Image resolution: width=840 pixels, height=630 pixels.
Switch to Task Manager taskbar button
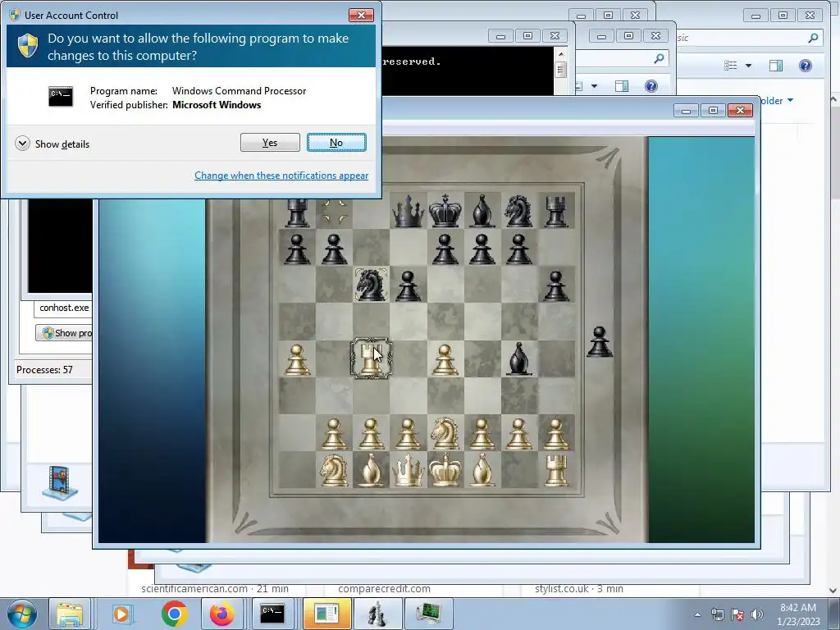tap(428, 614)
